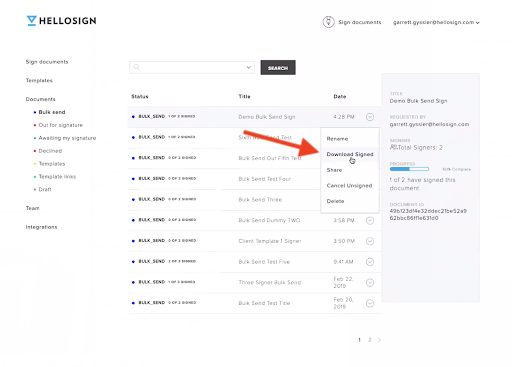Click page 1 in pagination
Image resolution: width=512 pixels, height=367 pixels.
(359, 340)
